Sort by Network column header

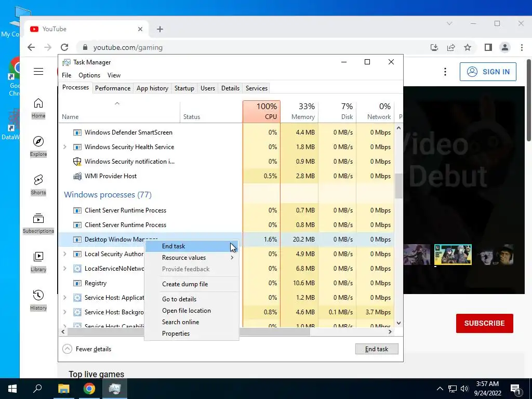point(375,112)
